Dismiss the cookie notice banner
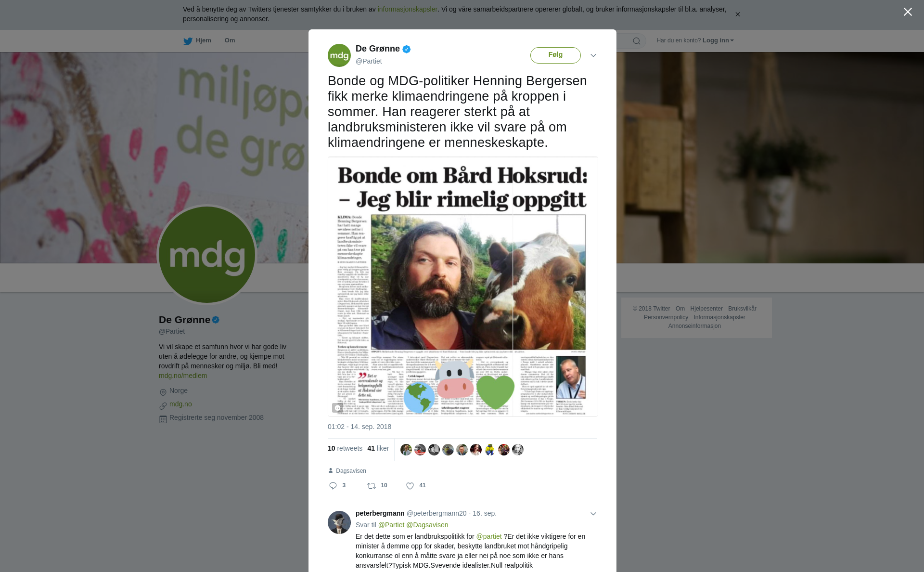The width and height of the screenshot is (924, 572). (x=737, y=14)
